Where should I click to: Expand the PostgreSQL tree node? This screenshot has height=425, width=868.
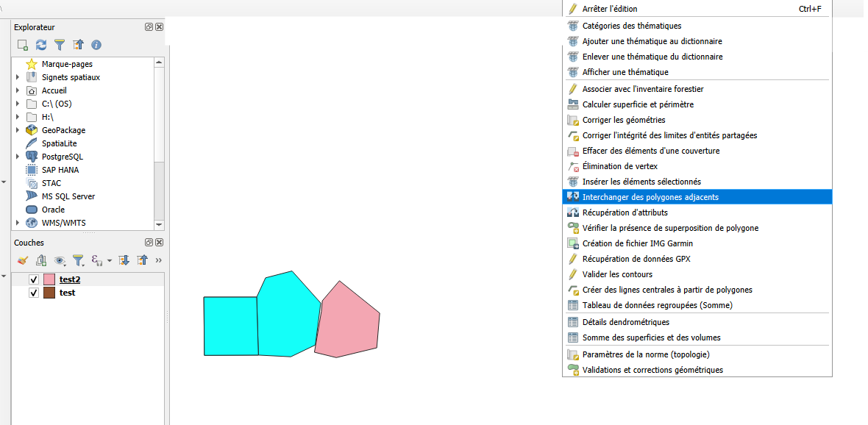18,157
